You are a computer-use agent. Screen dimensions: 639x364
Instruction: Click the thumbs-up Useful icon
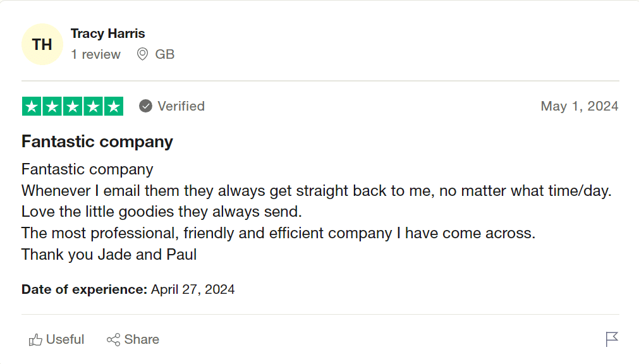35,340
